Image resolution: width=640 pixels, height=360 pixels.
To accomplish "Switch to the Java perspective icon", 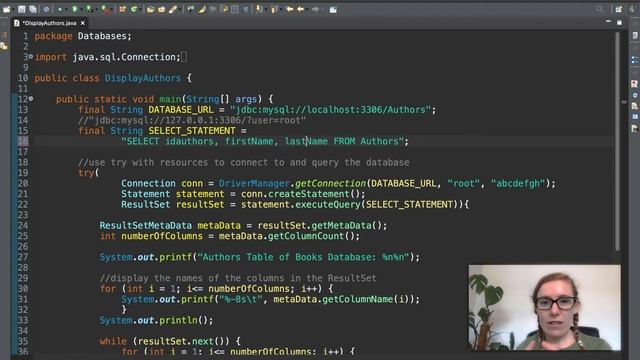I will pos(632,9).
